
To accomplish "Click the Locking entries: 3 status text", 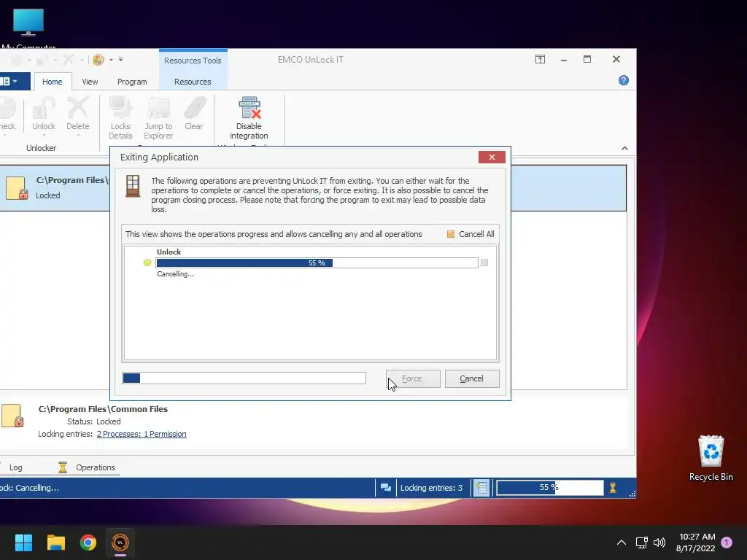I will tap(431, 488).
